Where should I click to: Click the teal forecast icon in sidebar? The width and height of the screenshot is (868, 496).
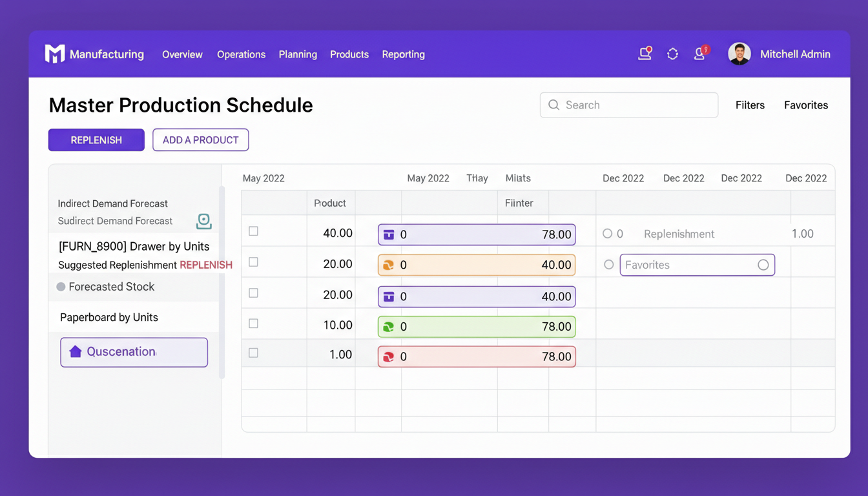[203, 221]
